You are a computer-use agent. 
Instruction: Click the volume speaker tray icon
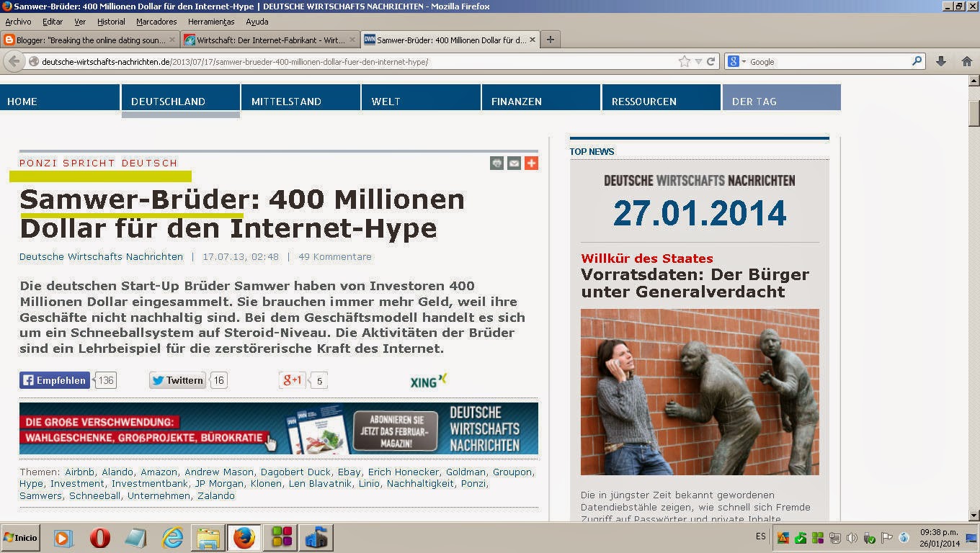point(852,538)
